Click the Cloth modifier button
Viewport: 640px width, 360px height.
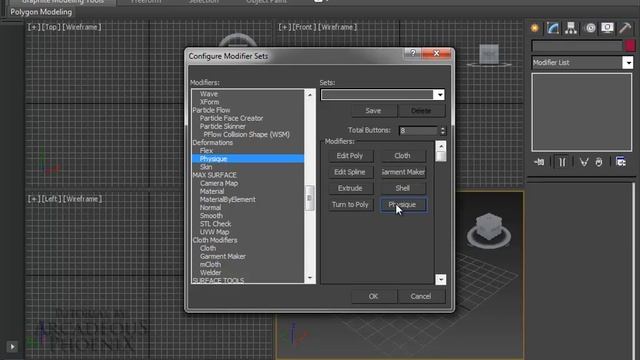click(x=403, y=156)
